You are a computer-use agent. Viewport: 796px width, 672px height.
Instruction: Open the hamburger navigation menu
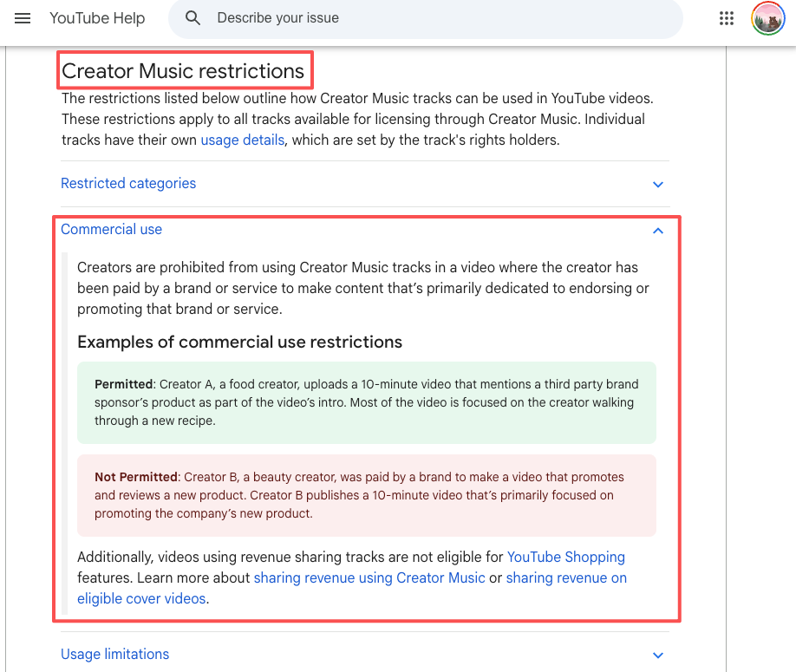[x=23, y=18]
